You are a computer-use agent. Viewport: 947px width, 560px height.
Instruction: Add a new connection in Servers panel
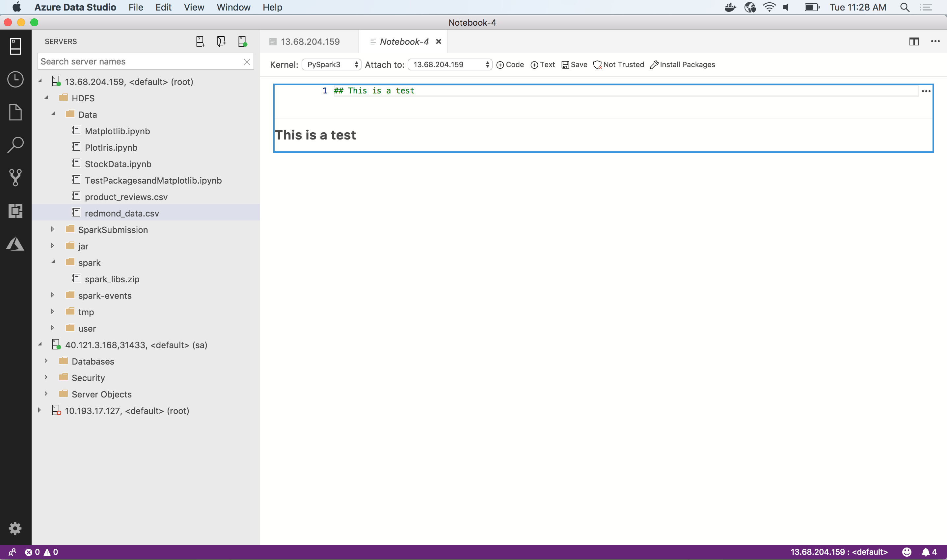(200, 41)
